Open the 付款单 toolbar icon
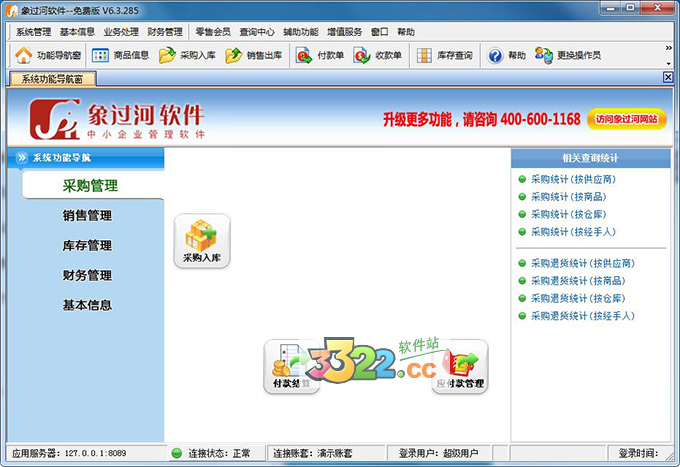 tap(304, 56)
